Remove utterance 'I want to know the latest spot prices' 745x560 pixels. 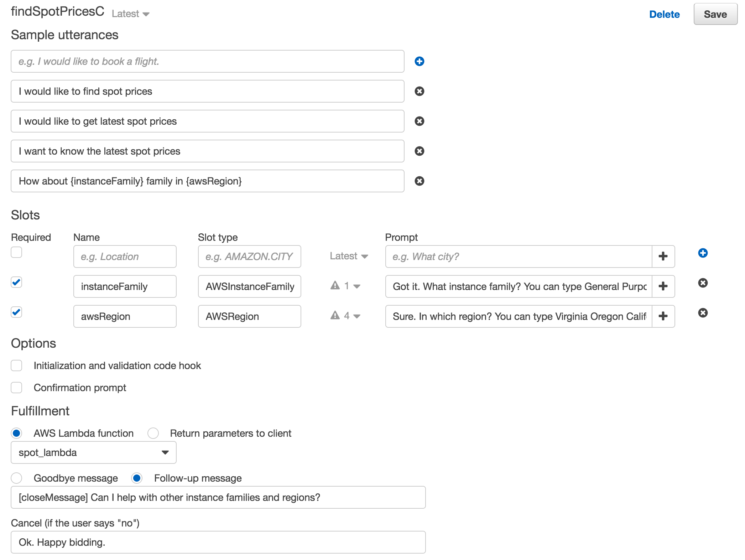(419, 151)
